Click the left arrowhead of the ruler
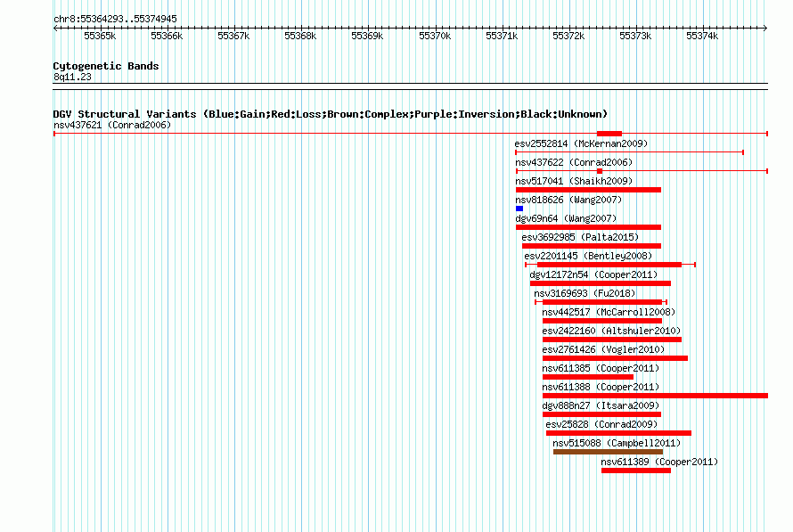The height and width of the screenshot is (532, 793). [x=55, y=28]
